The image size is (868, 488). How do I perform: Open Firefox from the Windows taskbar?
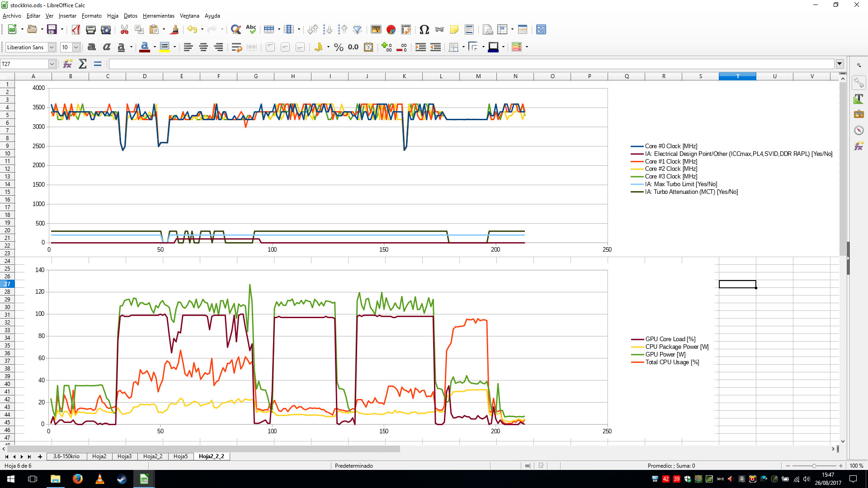[77, 479]
